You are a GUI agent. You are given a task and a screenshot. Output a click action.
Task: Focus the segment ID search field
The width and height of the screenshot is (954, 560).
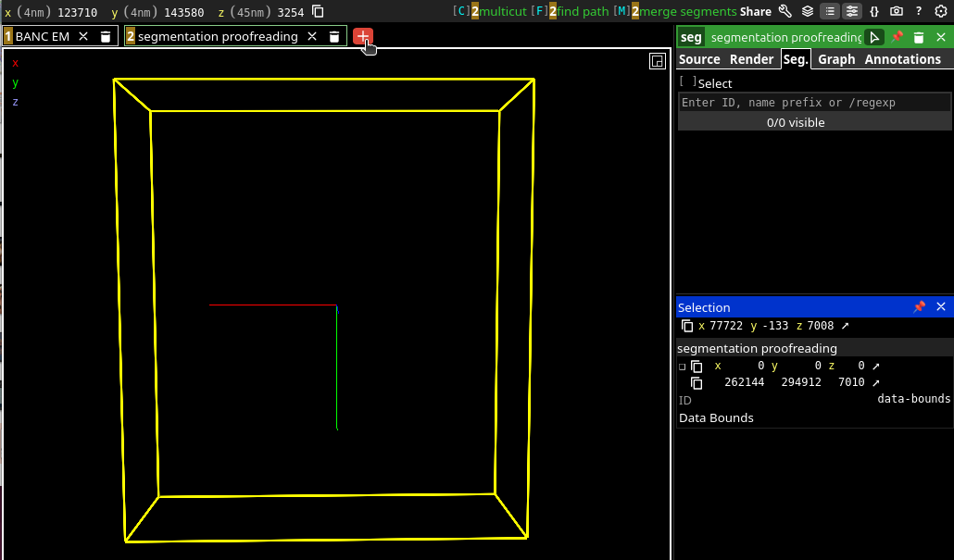tap(814, 102)
